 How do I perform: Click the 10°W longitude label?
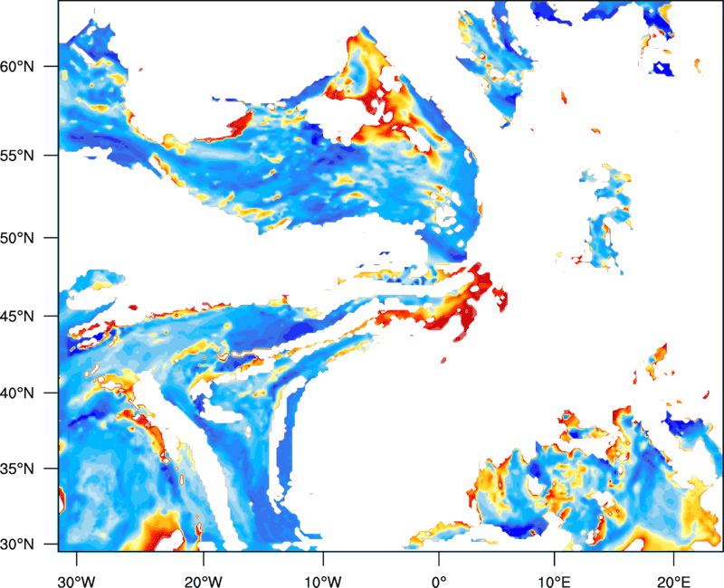click(x=323, y=582)
